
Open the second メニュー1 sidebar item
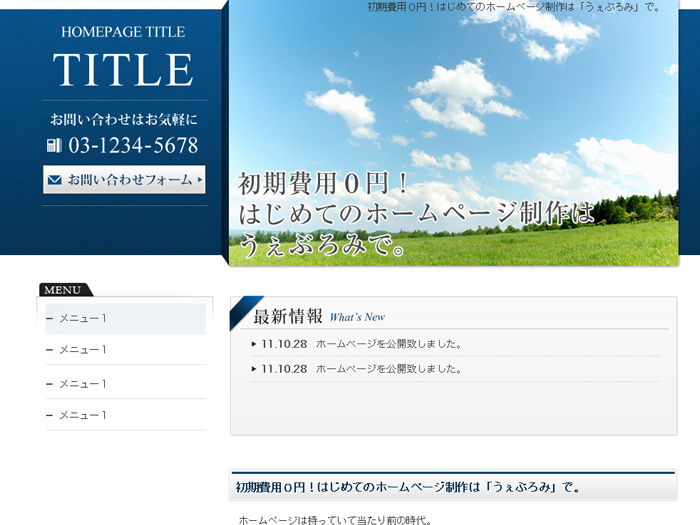(x=126, y=350)
